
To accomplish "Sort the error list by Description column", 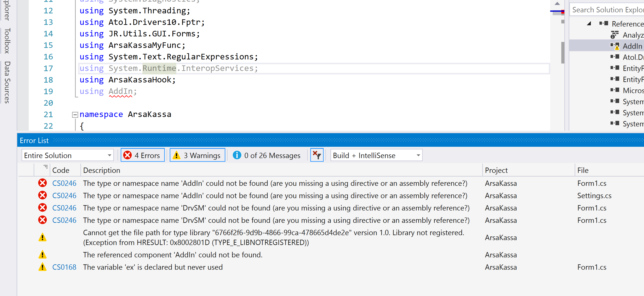I will [282, 170].
